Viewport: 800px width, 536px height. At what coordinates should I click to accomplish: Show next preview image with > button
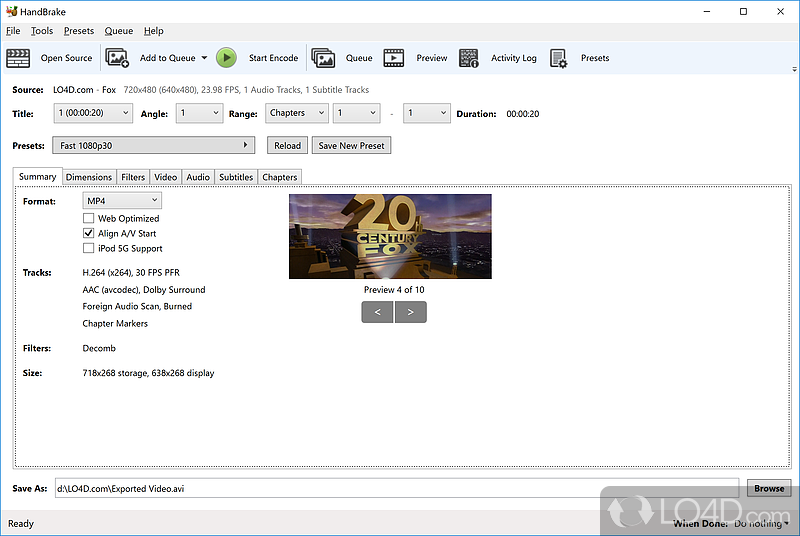[410, 312]
